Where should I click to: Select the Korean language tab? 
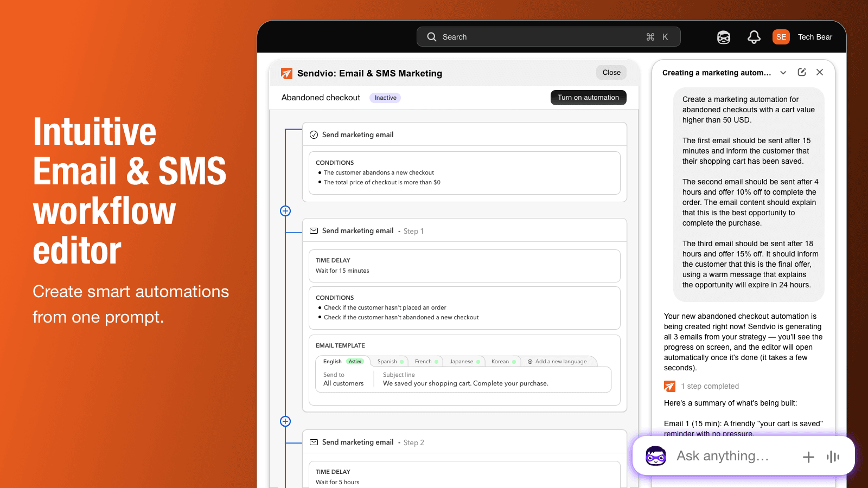click(503, 362)
